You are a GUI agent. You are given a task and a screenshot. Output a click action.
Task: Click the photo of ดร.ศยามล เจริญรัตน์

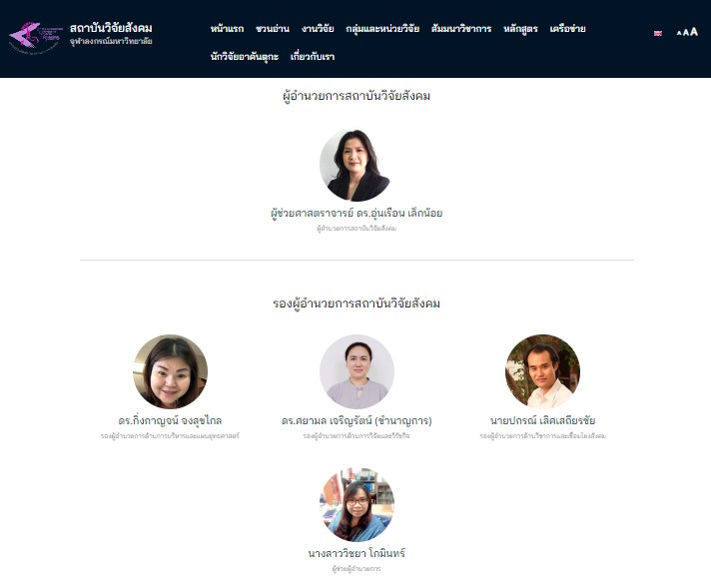(356, 371)
